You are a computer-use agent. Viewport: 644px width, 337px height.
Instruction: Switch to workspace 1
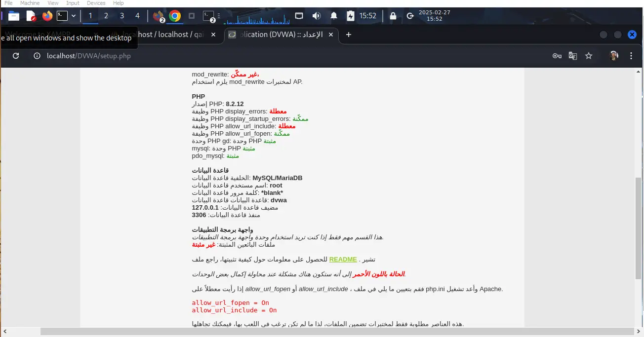[x=90, y=16]
